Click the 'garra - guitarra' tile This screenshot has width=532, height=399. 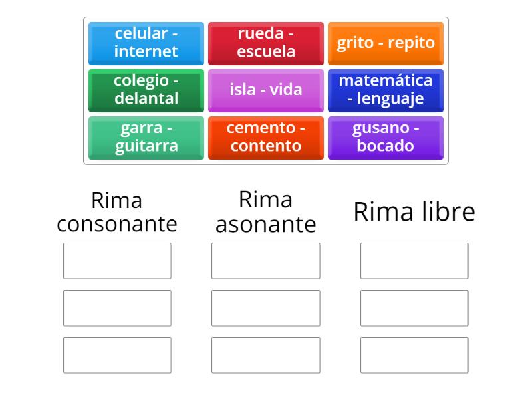146,138
